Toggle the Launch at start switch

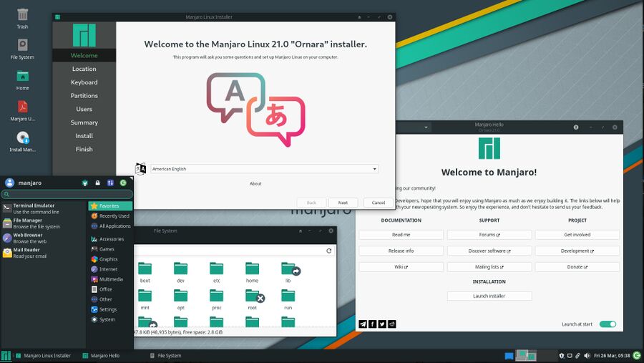tap(608, 324)
